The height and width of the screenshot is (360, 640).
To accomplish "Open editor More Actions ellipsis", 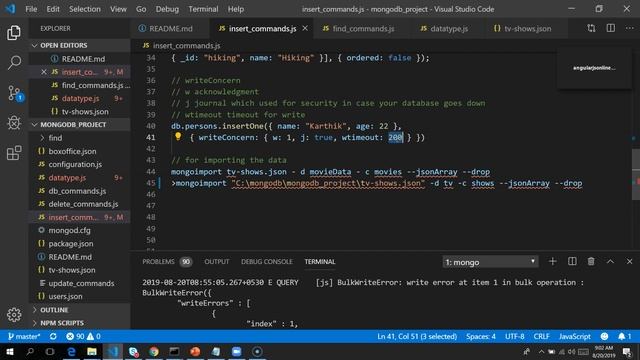I will (630, 28).
